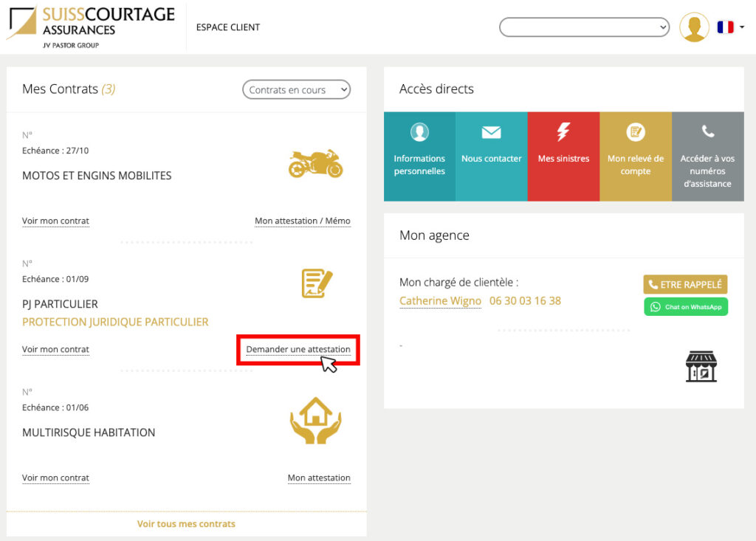The image size is (756, 541).
Task: Click the ETRE RAPPELÉ button
Action: click(x=685, y=285)
